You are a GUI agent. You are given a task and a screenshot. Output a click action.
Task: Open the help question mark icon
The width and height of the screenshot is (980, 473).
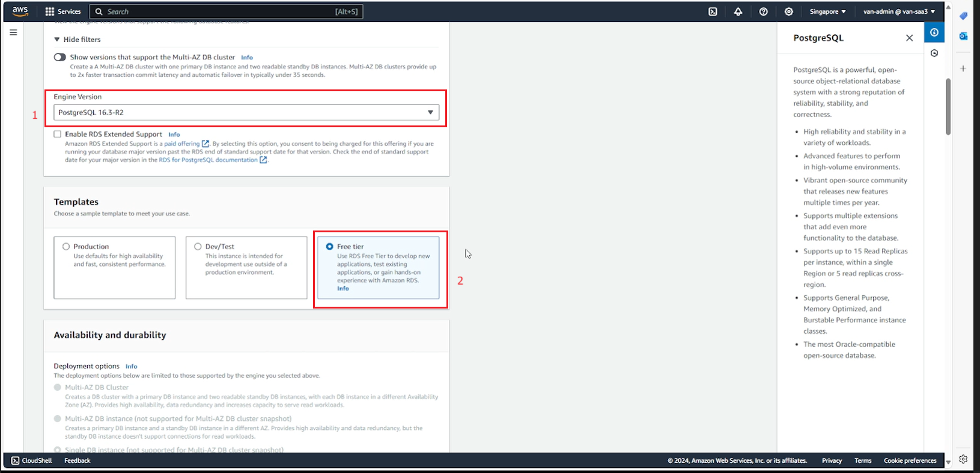763,11
